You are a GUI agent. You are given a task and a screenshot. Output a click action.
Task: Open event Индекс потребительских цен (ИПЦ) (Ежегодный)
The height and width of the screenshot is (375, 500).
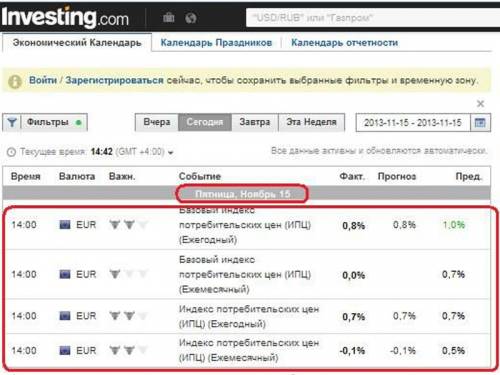249,316
